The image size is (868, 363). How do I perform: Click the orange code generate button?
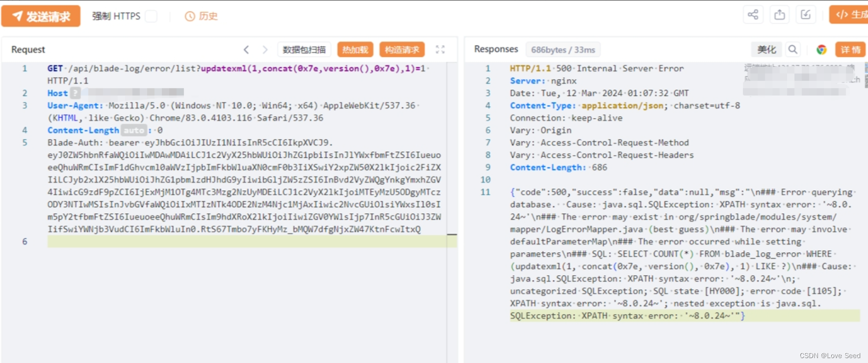click(849, 15)
